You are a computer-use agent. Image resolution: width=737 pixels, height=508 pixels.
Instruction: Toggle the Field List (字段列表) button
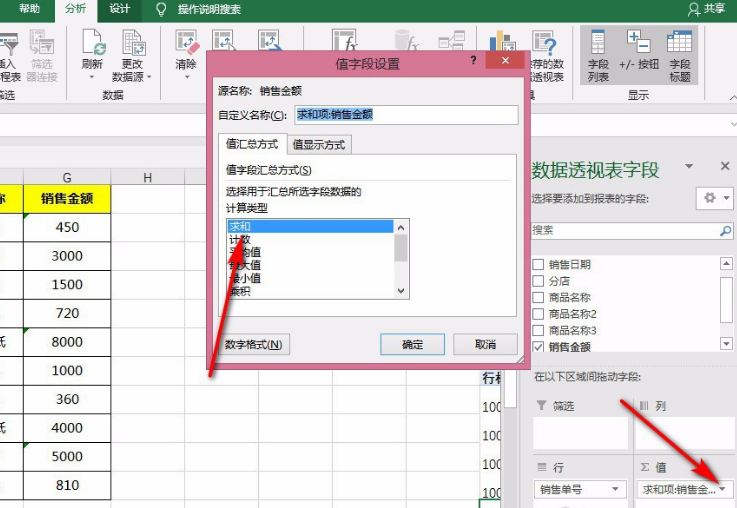click(598, 55)
